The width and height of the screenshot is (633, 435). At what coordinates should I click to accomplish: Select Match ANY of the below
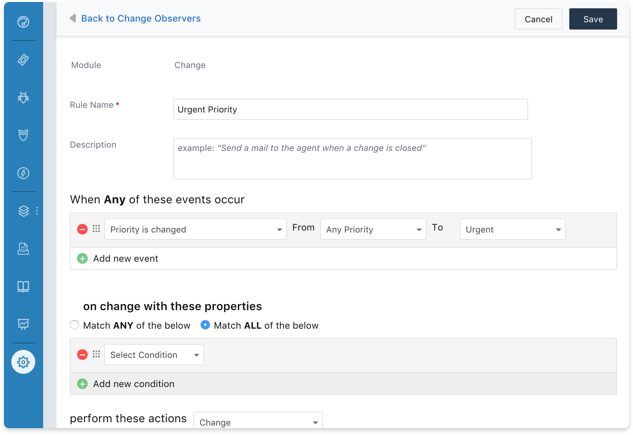[75, 325]
